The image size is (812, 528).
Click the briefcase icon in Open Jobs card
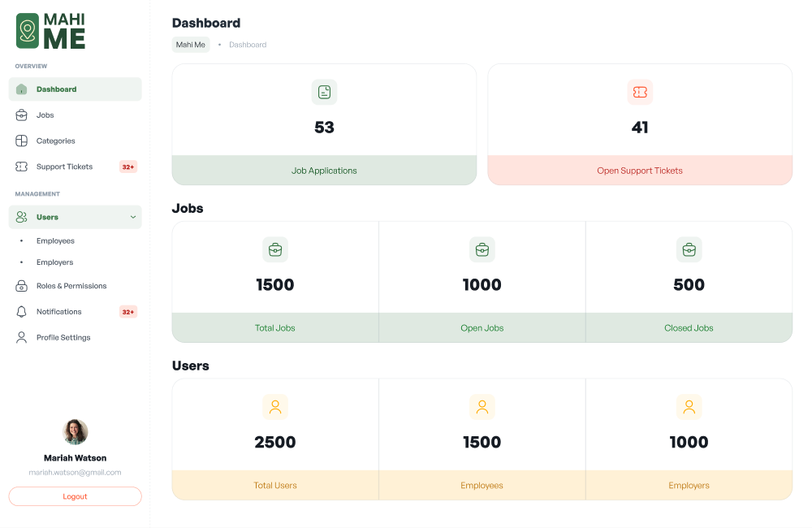pos(482,249)
